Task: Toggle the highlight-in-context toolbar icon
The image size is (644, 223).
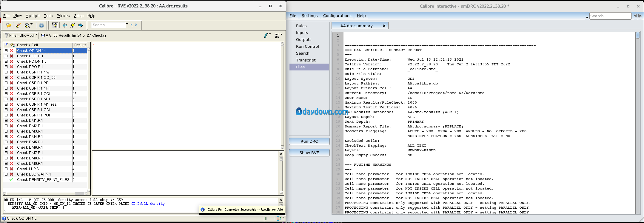Action: click(x=55, y=25)
